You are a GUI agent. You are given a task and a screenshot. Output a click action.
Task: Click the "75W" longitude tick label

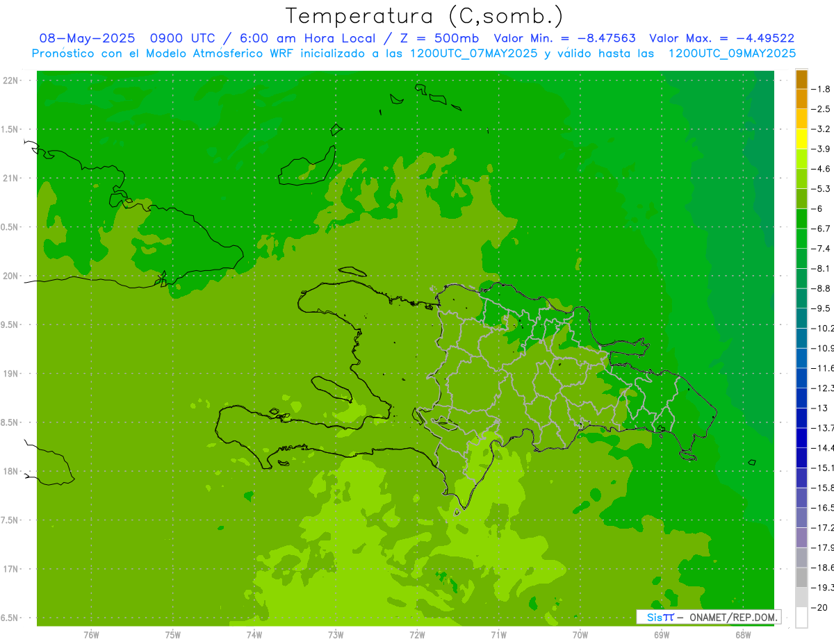[x=172, y=634]
